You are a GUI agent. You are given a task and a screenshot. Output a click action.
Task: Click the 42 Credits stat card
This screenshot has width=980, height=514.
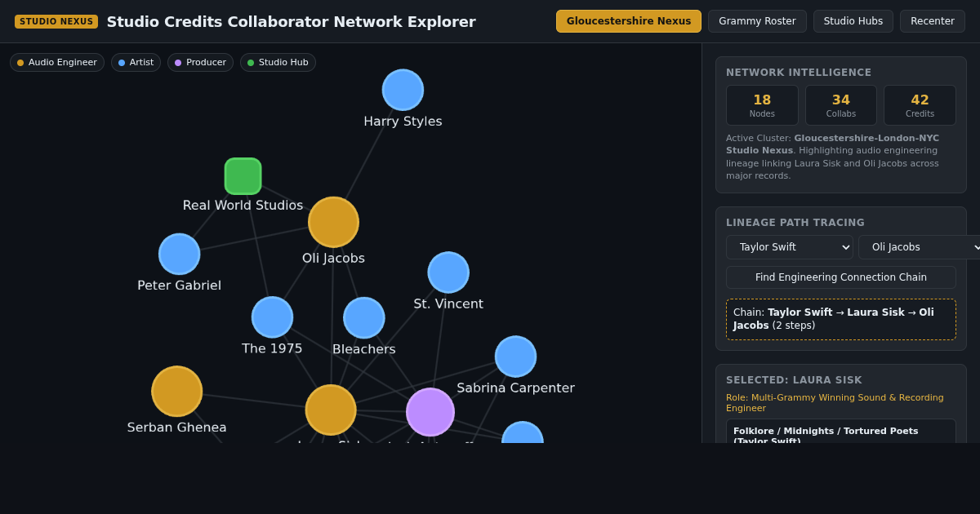point(920,105)
